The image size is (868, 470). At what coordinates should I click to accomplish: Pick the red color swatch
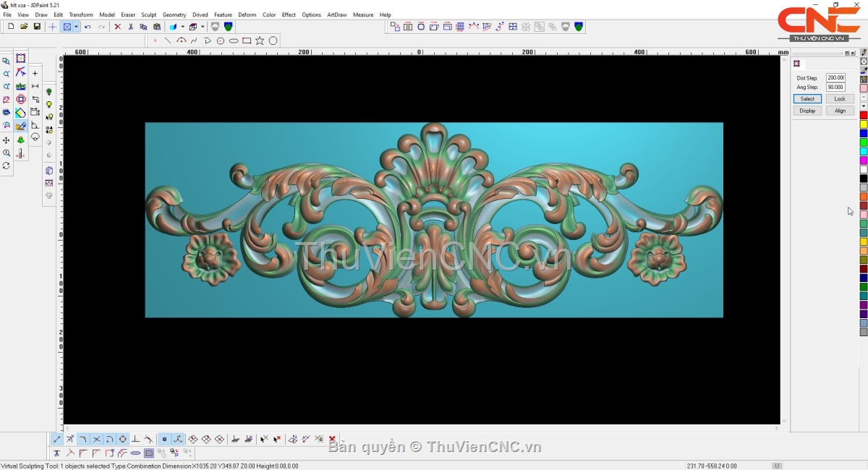point(863,116)
